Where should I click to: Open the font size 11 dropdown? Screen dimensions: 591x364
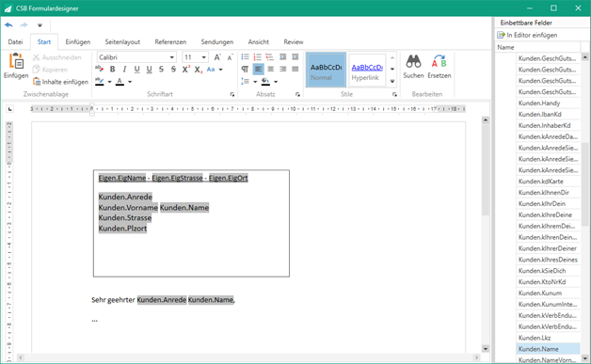[204, 57]
